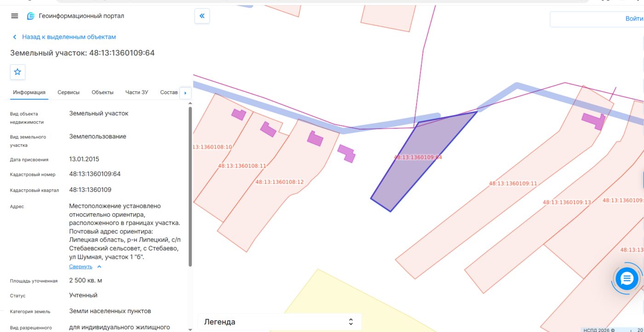The height and width of the screenshot is (332, 644).
Task: Click up-chevron beside Свернуть
Action: [x=99, y=267]
